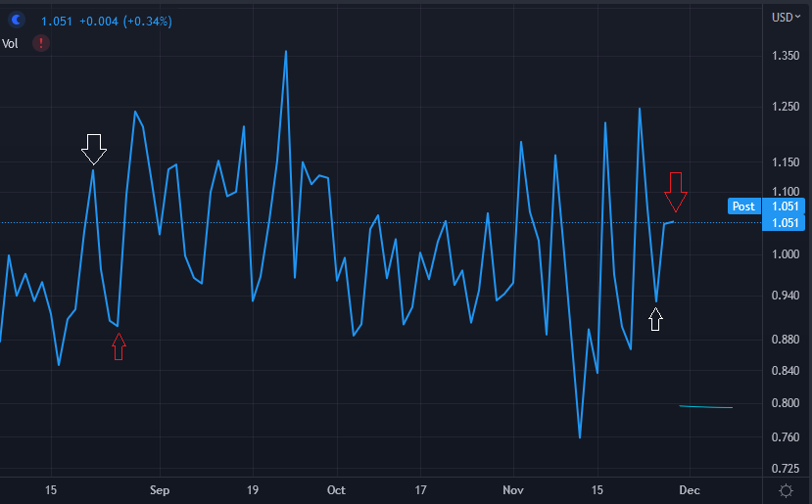Click the 0.840 price axis label
Screen dimensions: 812x504
(x=786, y=371)
